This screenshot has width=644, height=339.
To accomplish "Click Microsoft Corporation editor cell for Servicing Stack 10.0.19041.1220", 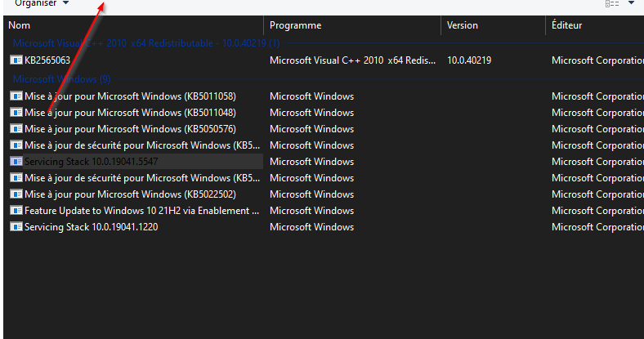I will point(597,227).
